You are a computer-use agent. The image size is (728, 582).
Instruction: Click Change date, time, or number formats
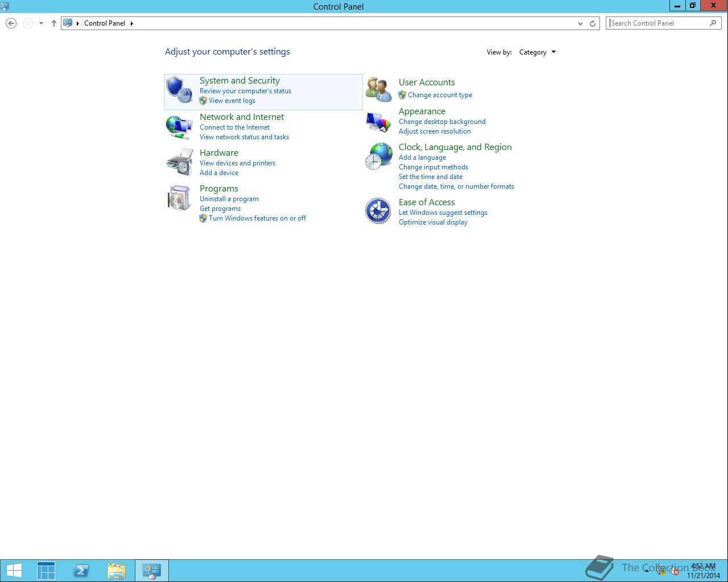click(x=456, y=186)
